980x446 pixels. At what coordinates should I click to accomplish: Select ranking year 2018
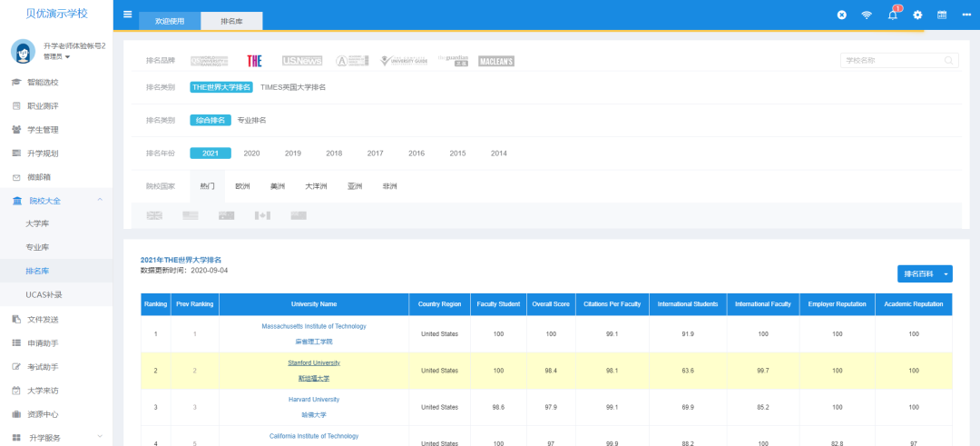point(334,154)
